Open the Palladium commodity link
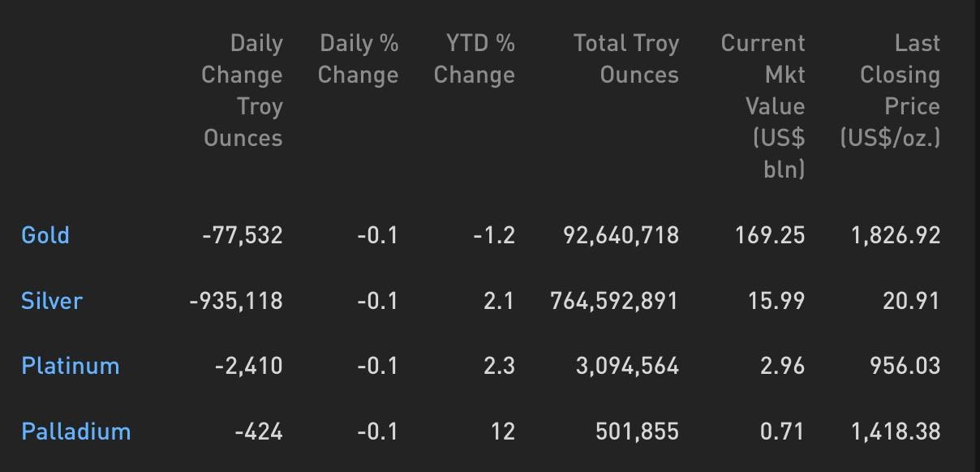Screen dimensions: 980x472 coord(76,431)
